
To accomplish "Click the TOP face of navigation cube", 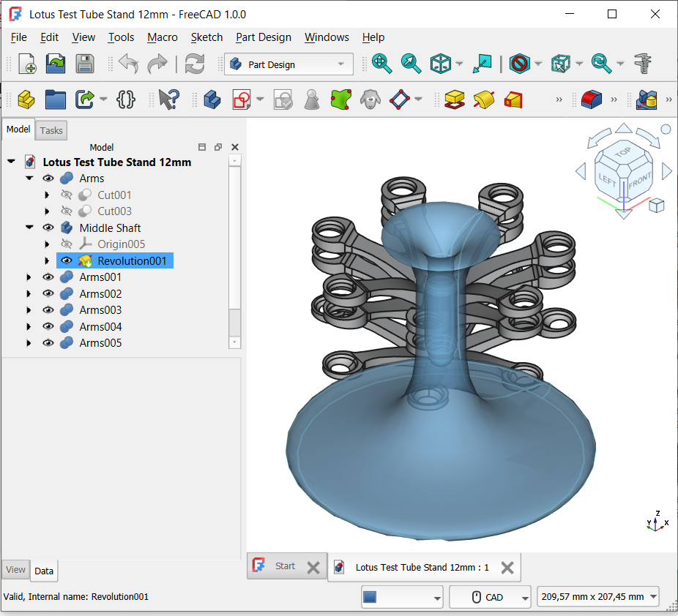I will click(623, 152).
